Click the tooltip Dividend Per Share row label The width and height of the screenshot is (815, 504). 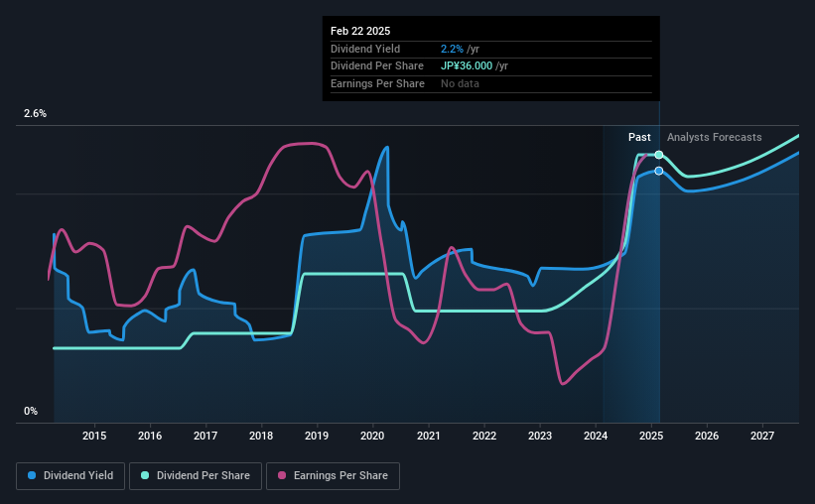pyautogui.click(x=377, y=66)
